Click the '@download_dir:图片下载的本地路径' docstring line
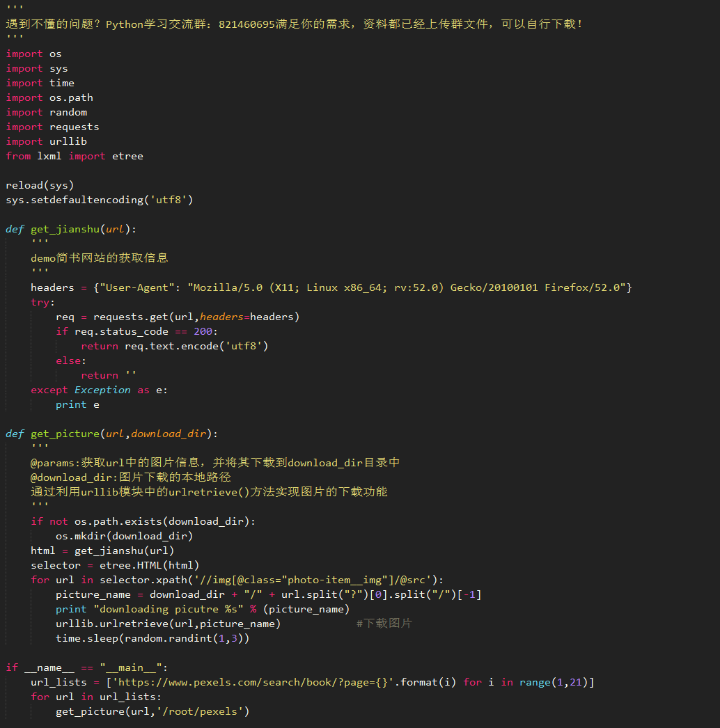Screen dimensions: 720x728 tap(130, 477)
